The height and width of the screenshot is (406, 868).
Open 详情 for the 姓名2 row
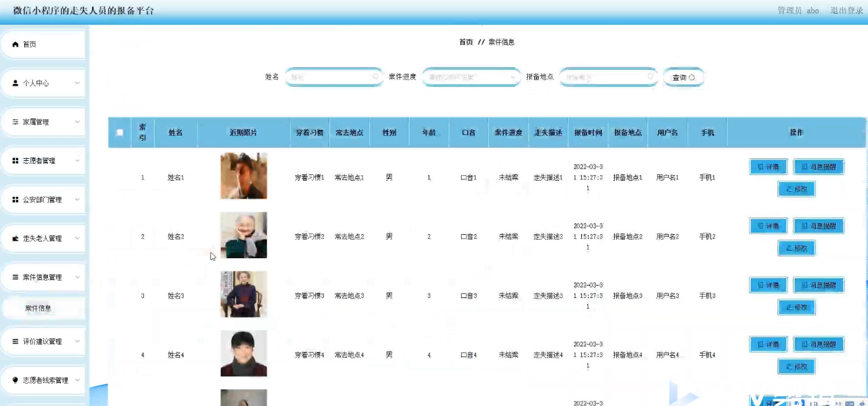[x=769, y=225]
